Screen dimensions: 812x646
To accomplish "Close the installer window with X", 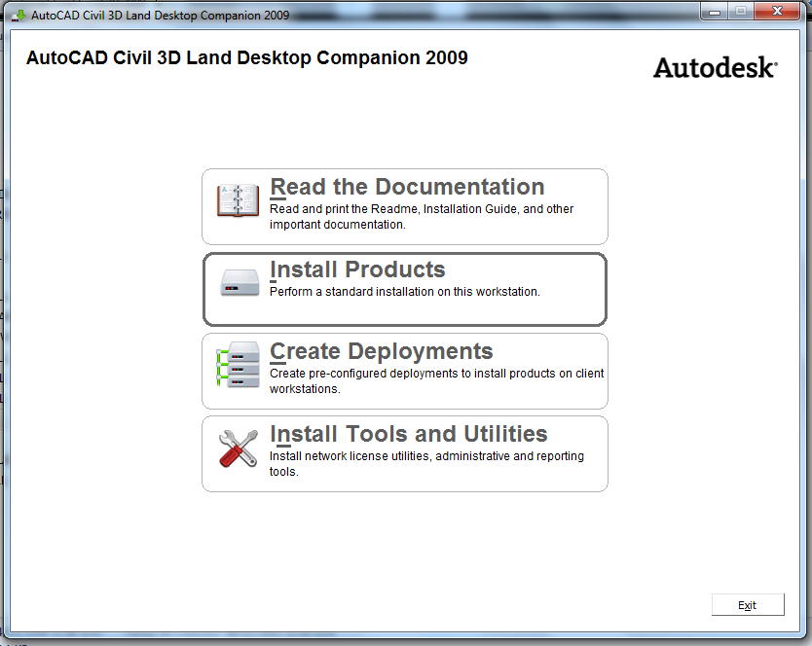I will [777, 12].
